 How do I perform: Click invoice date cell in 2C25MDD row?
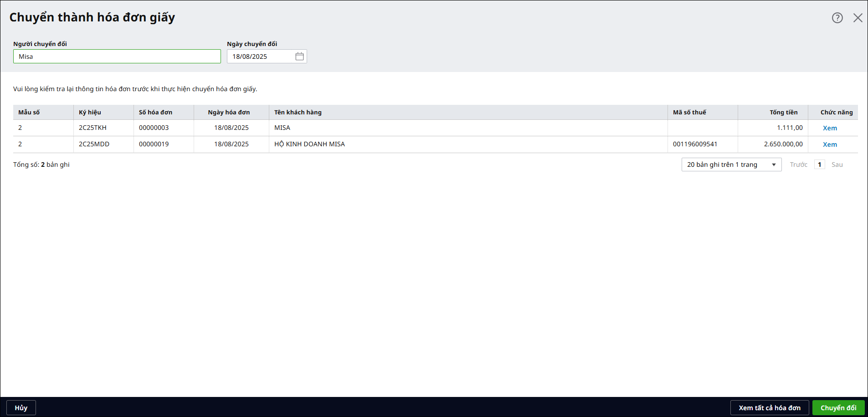coord(231,144)
